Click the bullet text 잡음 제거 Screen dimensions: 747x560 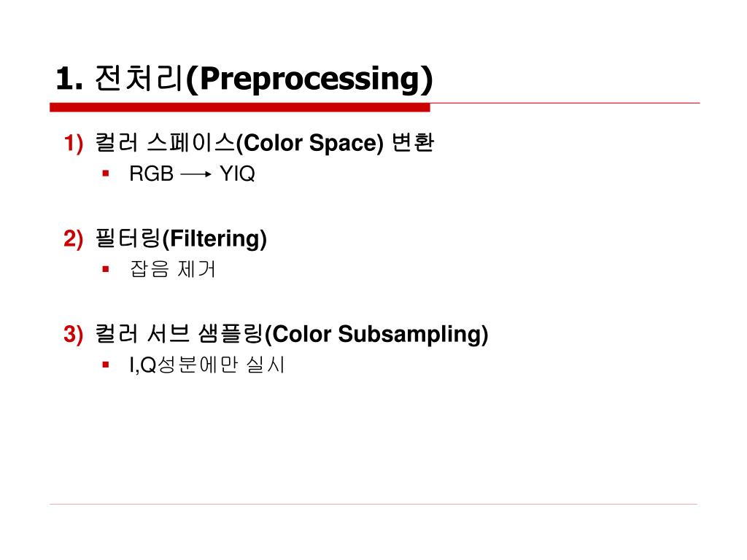[x=173, y=269]
